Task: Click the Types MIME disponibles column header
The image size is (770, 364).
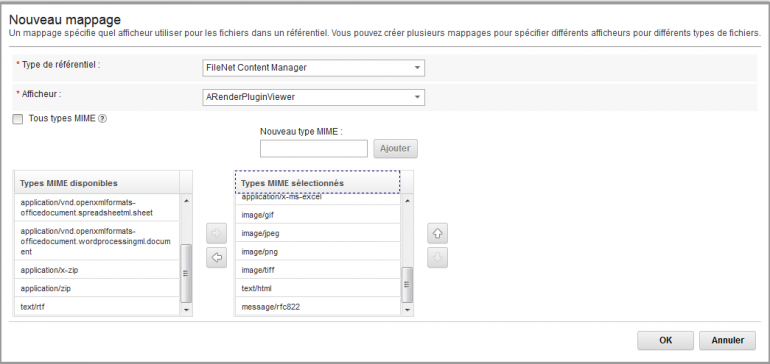Action: tap(97, 182)
